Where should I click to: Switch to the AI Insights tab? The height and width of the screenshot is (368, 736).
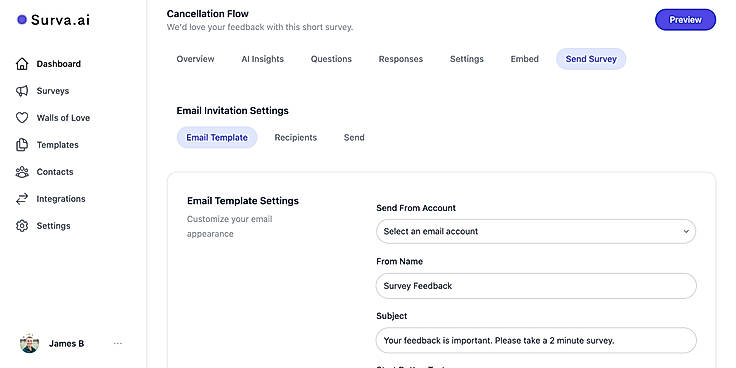pos(262,59)
